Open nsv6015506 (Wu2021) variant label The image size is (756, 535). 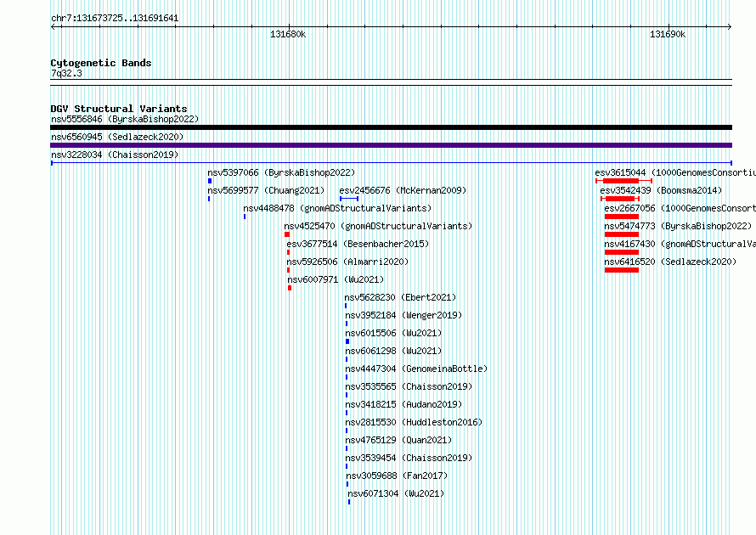pos(393,333)
